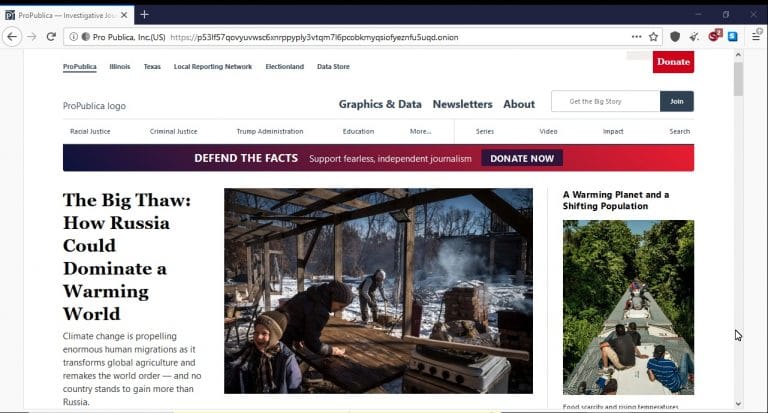Screen dimensions: 768x413
Task: Go back using the browser back arrow
Action: 12,37
